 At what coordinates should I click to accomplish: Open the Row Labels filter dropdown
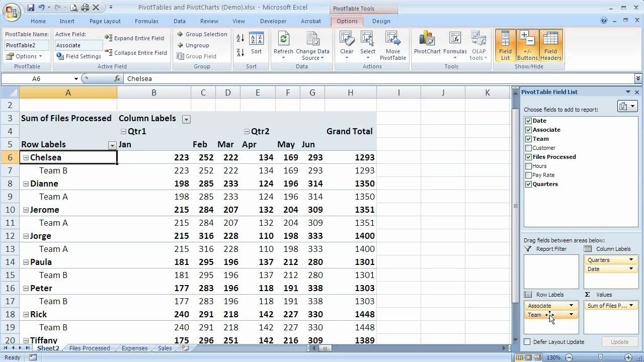(112, 145)
